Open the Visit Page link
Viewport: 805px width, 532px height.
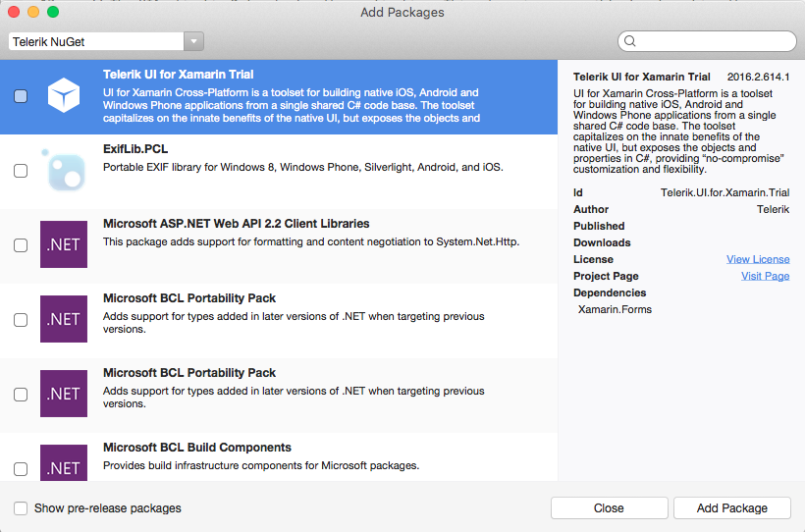(765, 276)
